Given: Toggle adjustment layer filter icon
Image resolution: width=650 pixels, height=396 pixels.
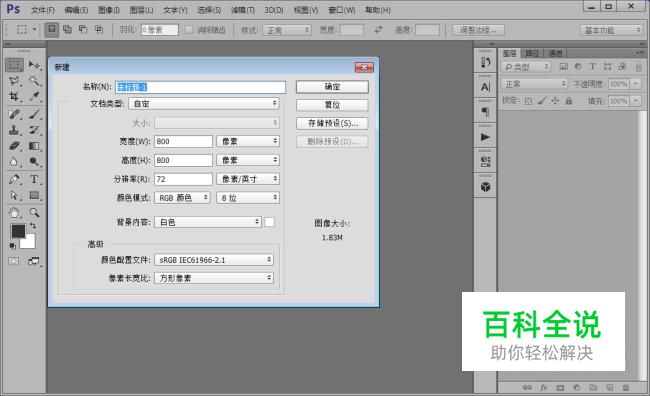Looking at the screenshot, I should pyautogui.click(x=578, y=67).
